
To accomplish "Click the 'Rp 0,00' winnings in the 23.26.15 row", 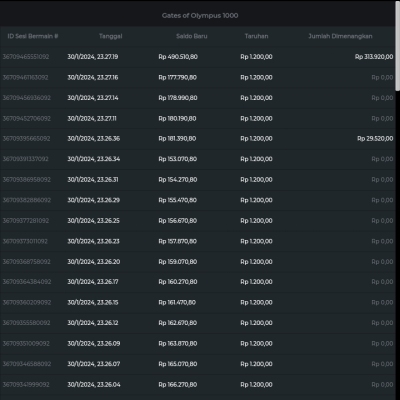I will click(382, 302).
